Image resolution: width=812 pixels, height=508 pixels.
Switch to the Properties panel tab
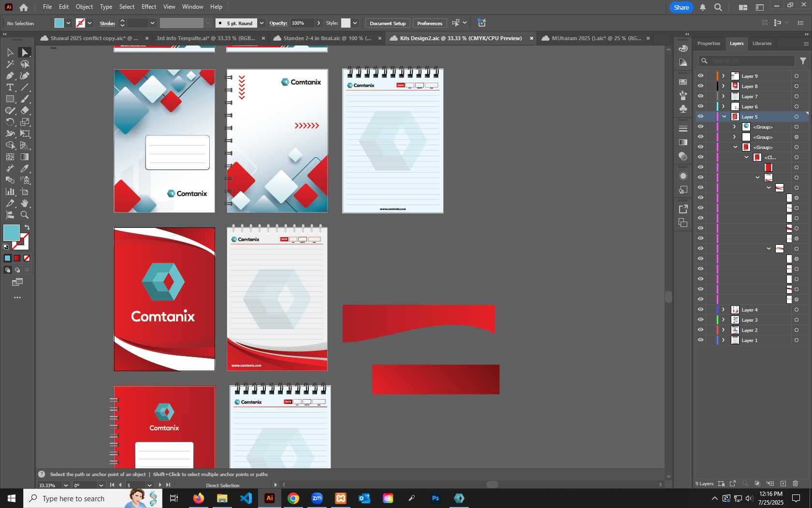click(x=709, y=44)
